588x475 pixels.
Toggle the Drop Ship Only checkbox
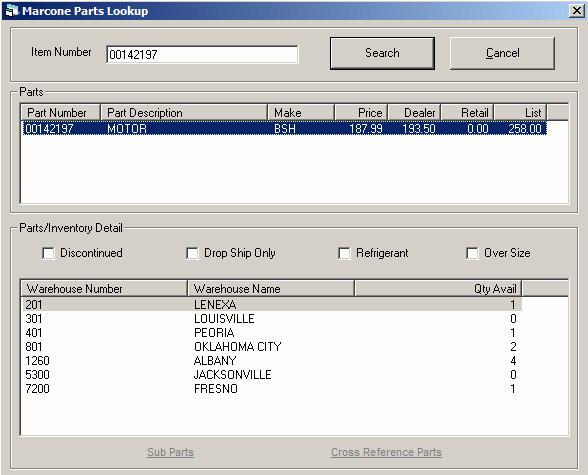pos(192,253)
